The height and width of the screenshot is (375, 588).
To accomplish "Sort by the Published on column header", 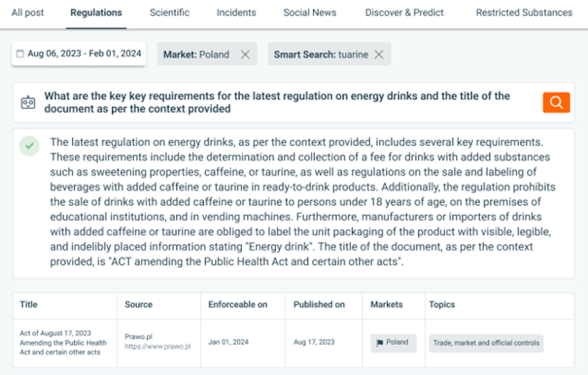I will (x=319, y=305).
